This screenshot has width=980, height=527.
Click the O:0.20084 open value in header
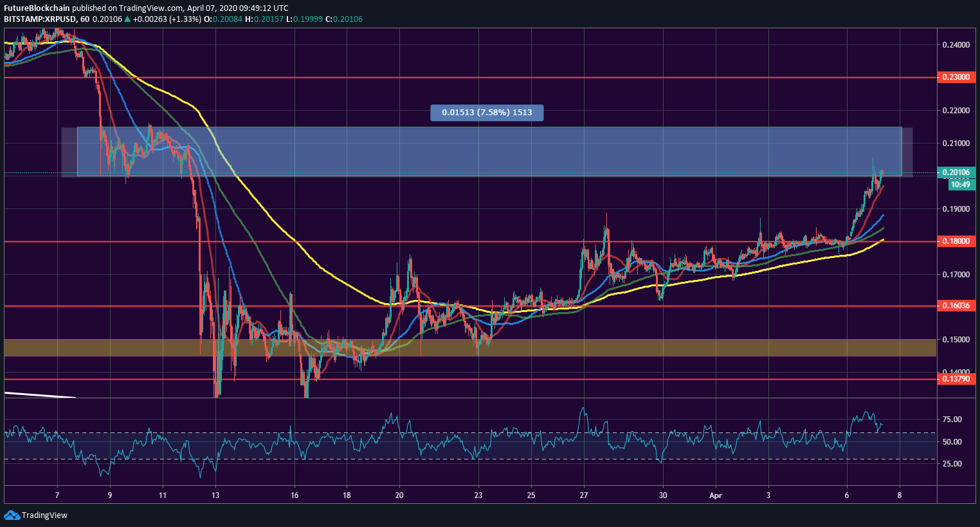[222, 19]
